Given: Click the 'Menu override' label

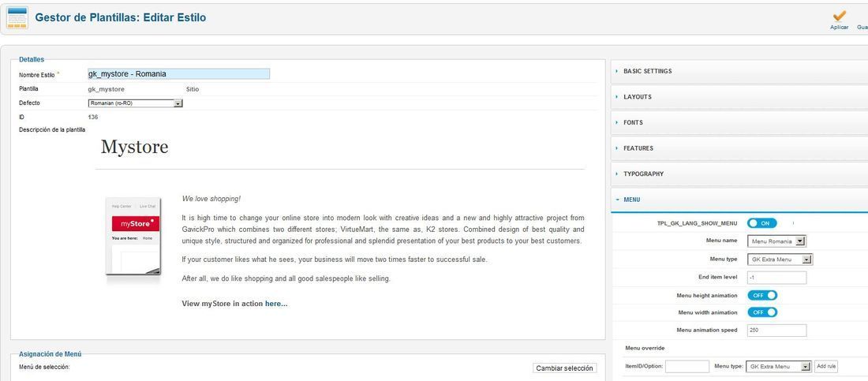Looking at the screenshot, I should (645, 349).
